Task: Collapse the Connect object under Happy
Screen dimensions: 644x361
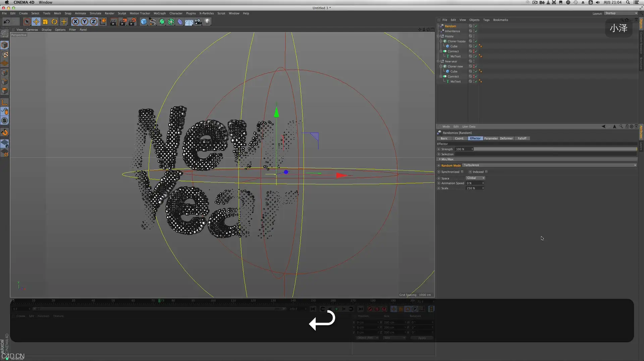Action: coord(441,51)
